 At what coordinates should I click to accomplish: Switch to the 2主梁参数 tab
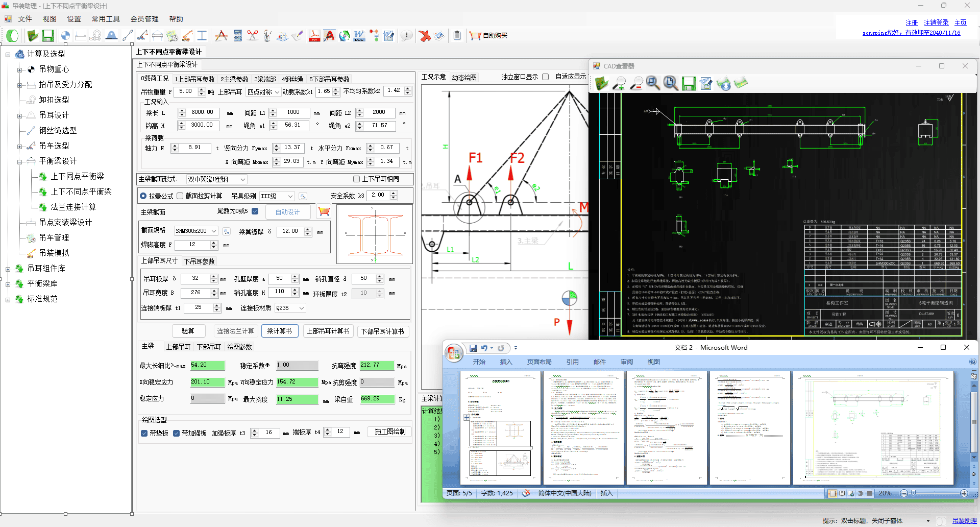click(234, 79)
